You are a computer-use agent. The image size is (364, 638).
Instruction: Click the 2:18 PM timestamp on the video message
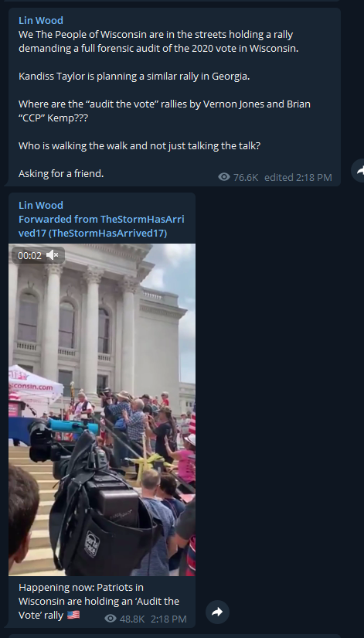point(168,619)
